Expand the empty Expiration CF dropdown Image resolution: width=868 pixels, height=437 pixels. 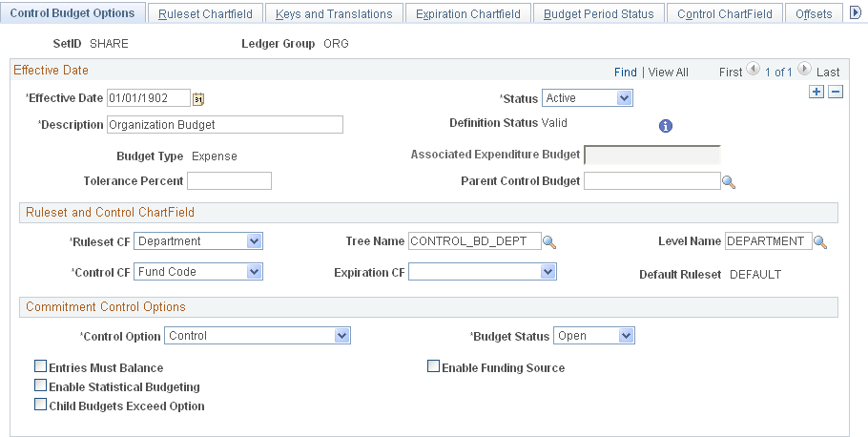coord(482,271)
